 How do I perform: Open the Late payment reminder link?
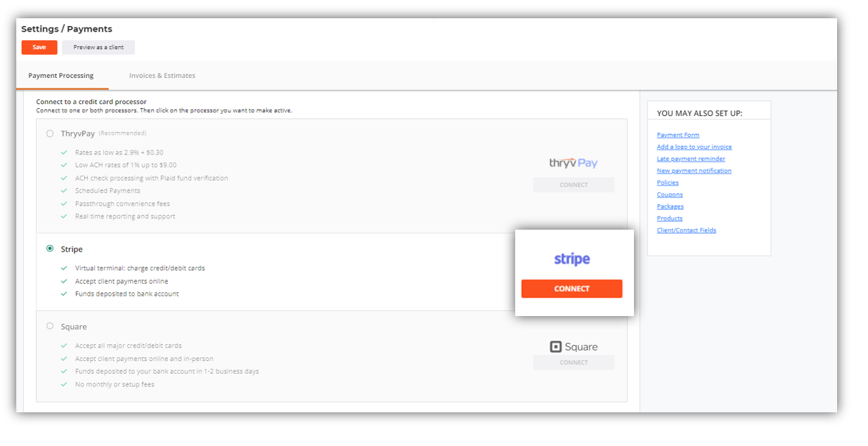point(691,159)
